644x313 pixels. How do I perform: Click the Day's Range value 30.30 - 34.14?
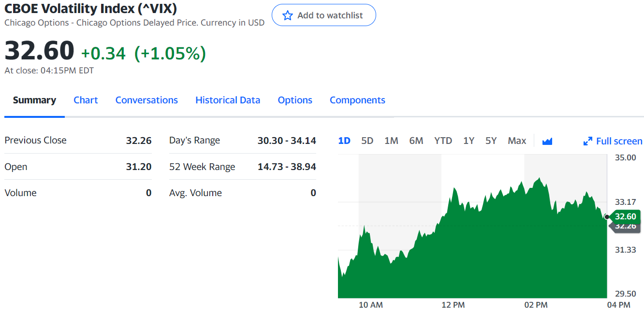coord(287,141)
